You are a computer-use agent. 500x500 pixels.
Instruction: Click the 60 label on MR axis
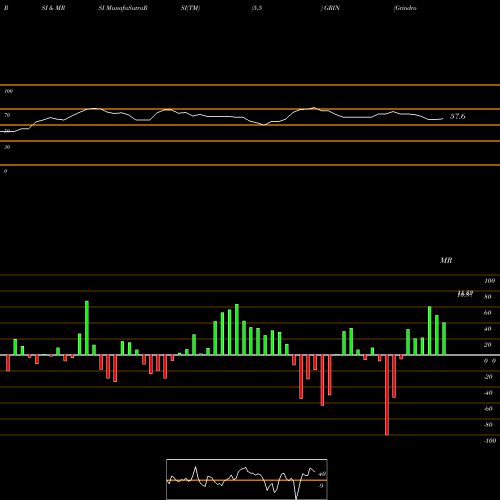click(x=488, y=313)
